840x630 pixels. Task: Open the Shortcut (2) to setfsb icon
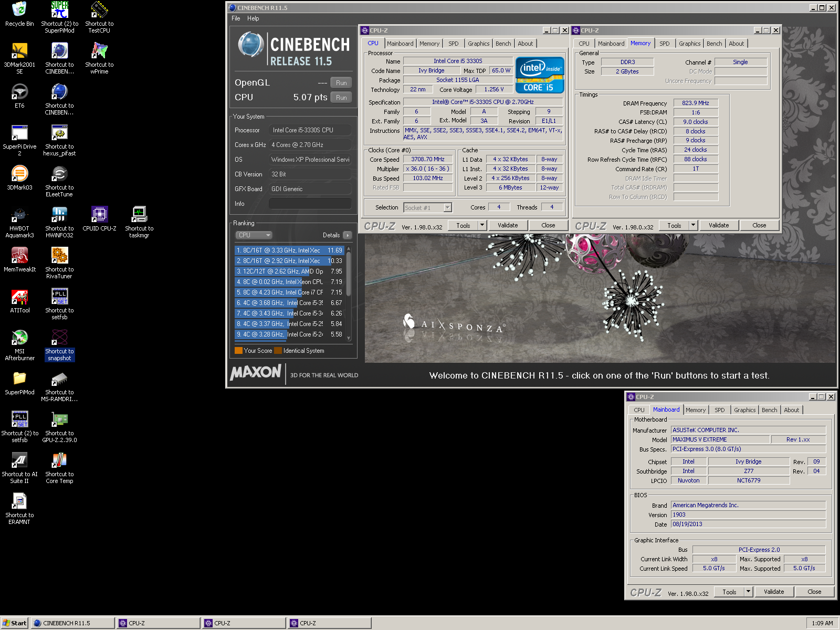19,427
